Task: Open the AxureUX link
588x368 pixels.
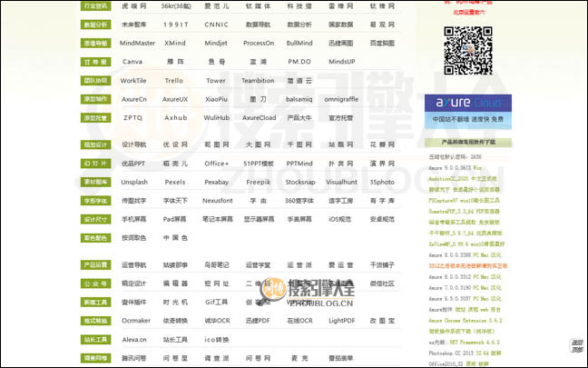Action: click(x=175, y=100)
